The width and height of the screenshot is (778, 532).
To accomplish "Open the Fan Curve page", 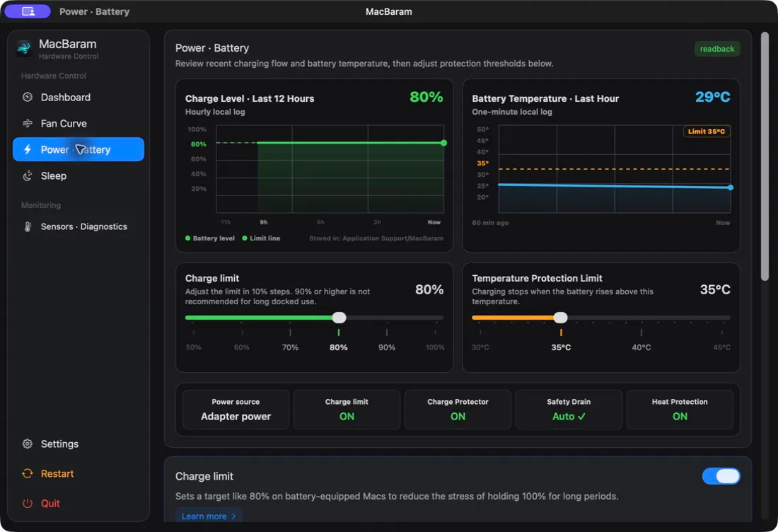I will click(79, 123).
